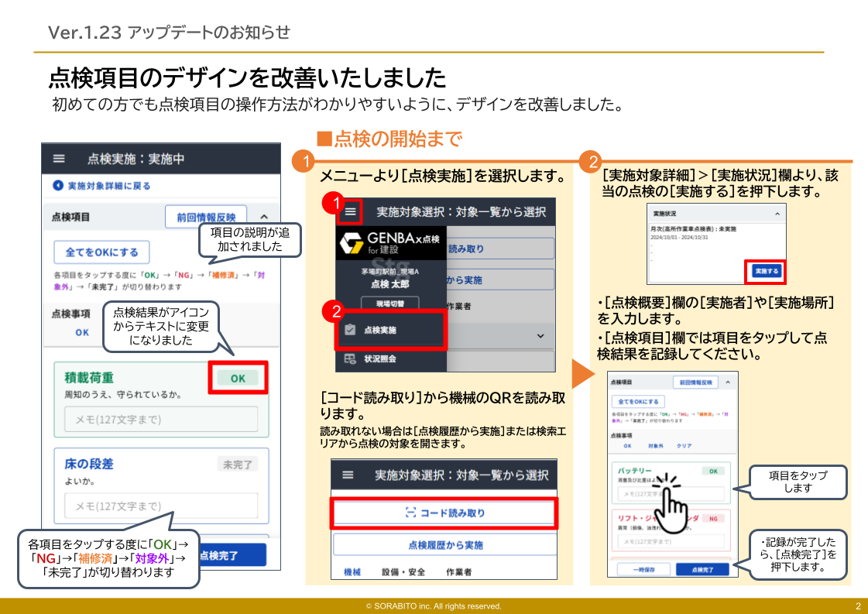Open hamburger menu on 実施対象選択 screen
Viewport: 868px width, 614px height.
(350, 211)
